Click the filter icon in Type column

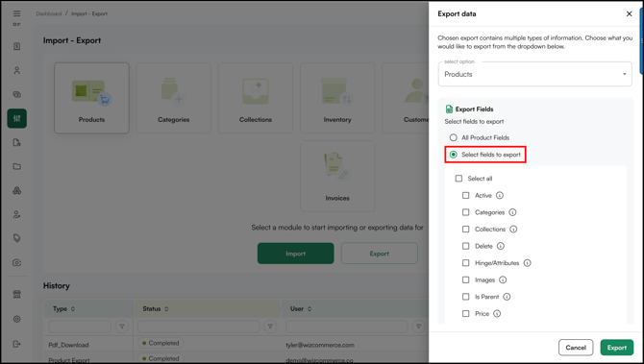(122, 327)
